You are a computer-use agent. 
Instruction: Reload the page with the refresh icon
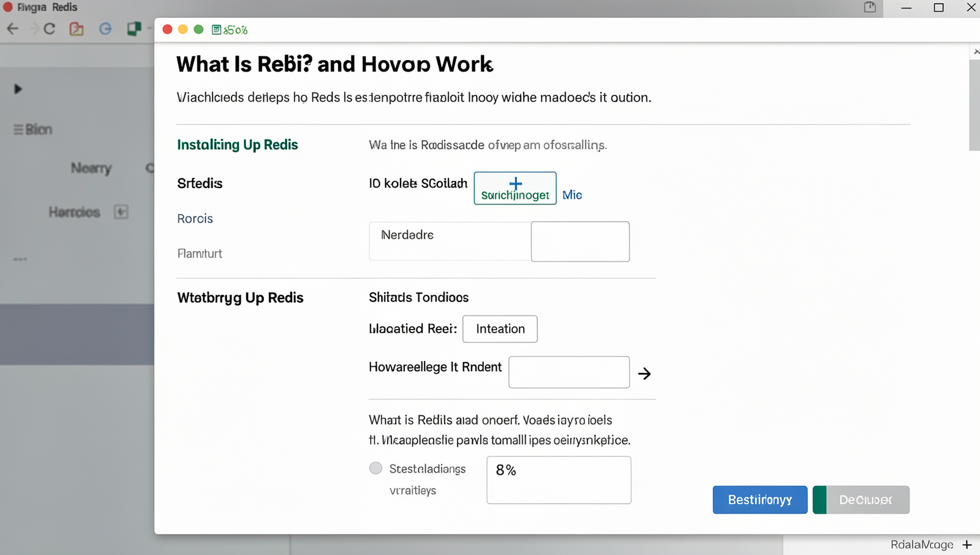point(50,29)
